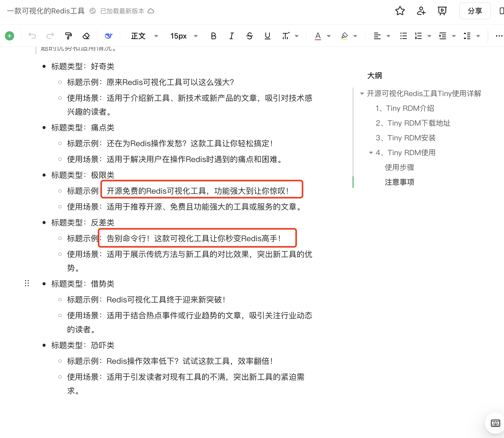Clear formatting with the eraser icon
This screenshot has height=438, width=504.
point(86,36)
